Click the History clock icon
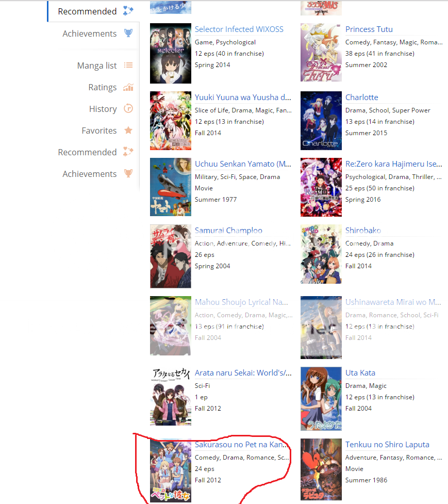448x504 pixels. (x=128, y=109)
